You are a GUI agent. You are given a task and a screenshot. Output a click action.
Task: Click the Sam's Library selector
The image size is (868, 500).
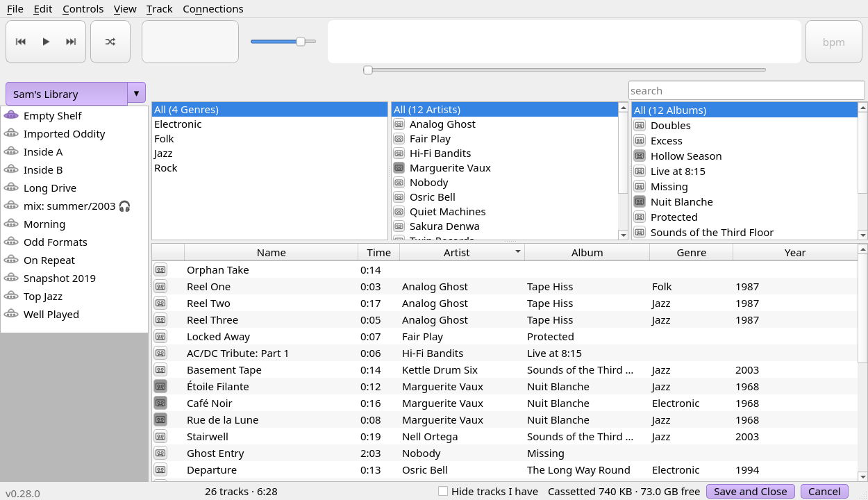(x=67, y=93)
